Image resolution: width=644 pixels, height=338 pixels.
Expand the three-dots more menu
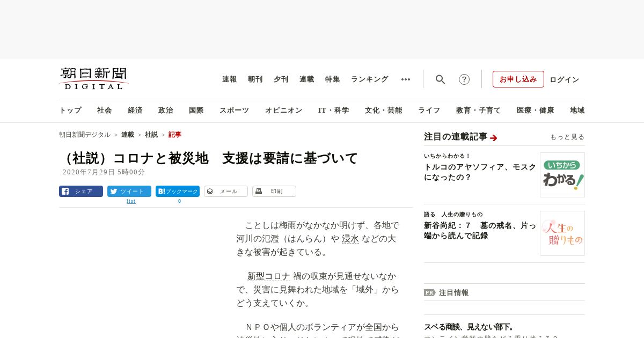point(406,79)
